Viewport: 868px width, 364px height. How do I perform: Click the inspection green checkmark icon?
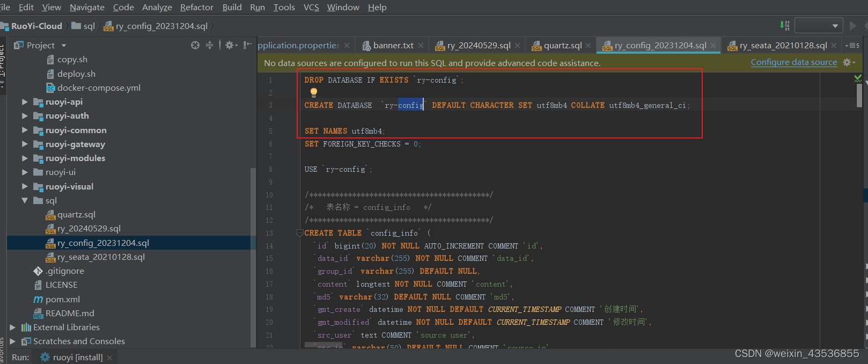858,78
